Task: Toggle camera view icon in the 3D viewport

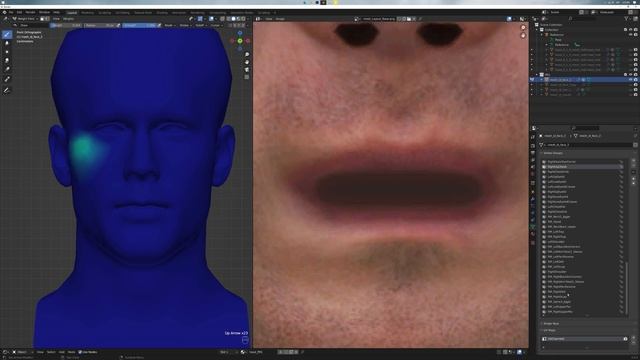Action: point(247,69)
